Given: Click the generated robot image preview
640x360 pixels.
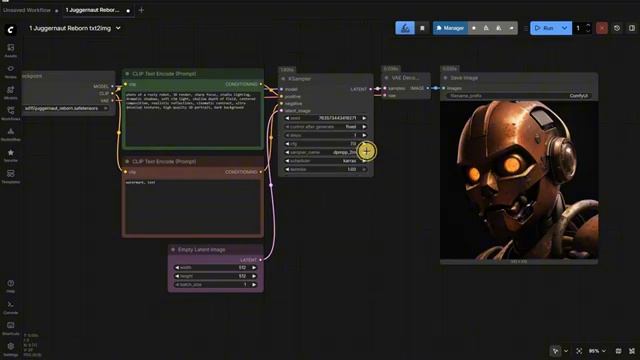Looking at the screenshot, I should click(x=519, y=180).
